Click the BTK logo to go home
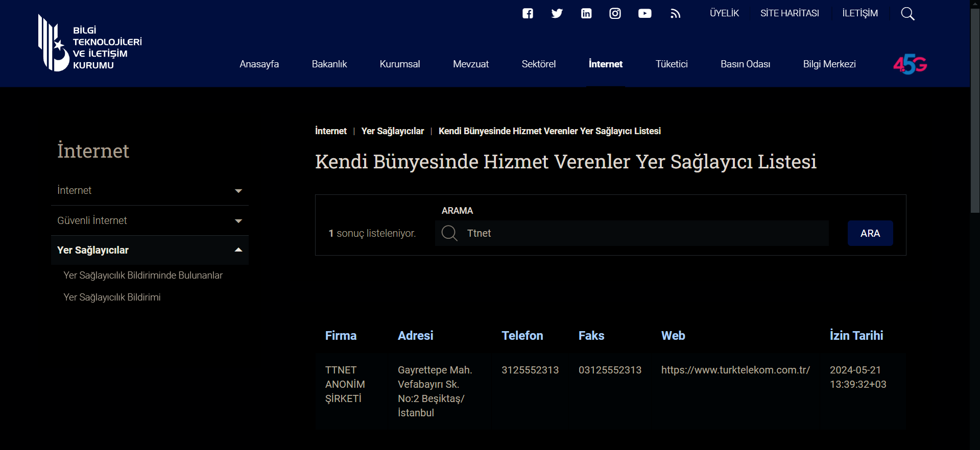The height and width of the screenshot is (450, 980). tap(90, 43)
